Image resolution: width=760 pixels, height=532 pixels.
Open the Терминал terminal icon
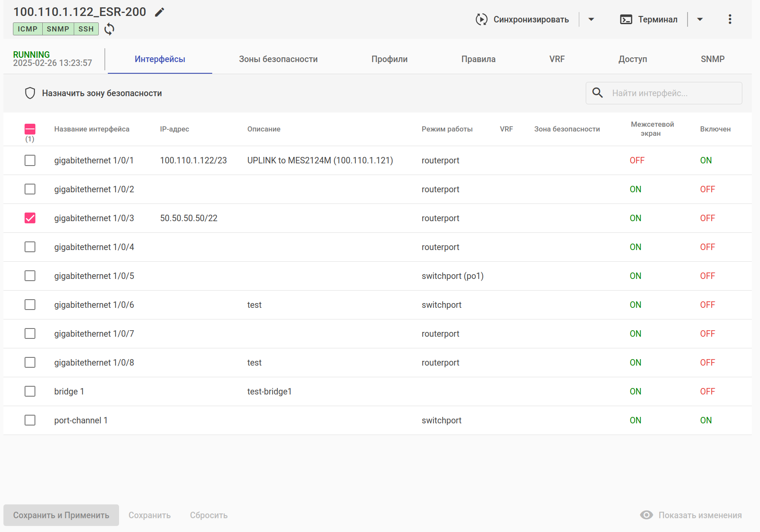pos(626,19)
